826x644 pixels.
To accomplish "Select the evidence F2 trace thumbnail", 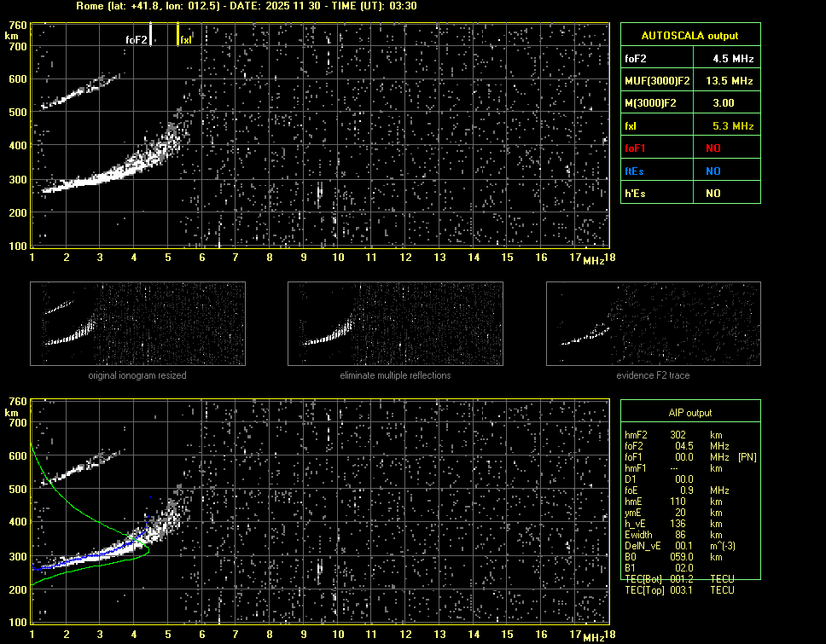I will click(653, 325).
